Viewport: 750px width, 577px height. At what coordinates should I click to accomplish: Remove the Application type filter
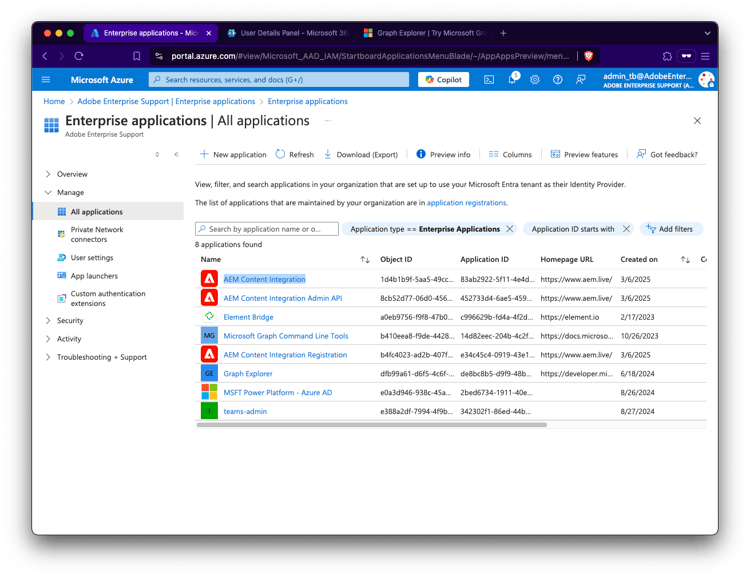pyautogui.click(x=510, y=229)
